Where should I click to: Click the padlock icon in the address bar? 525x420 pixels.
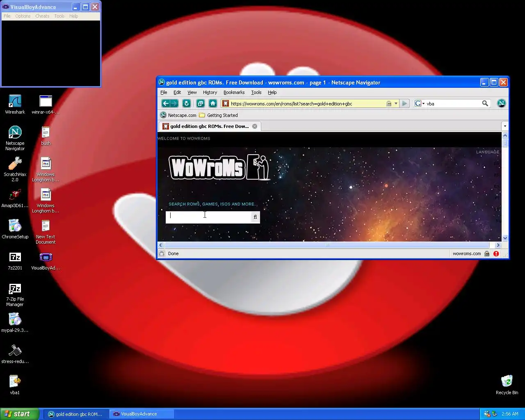click(x=388, y=103)
